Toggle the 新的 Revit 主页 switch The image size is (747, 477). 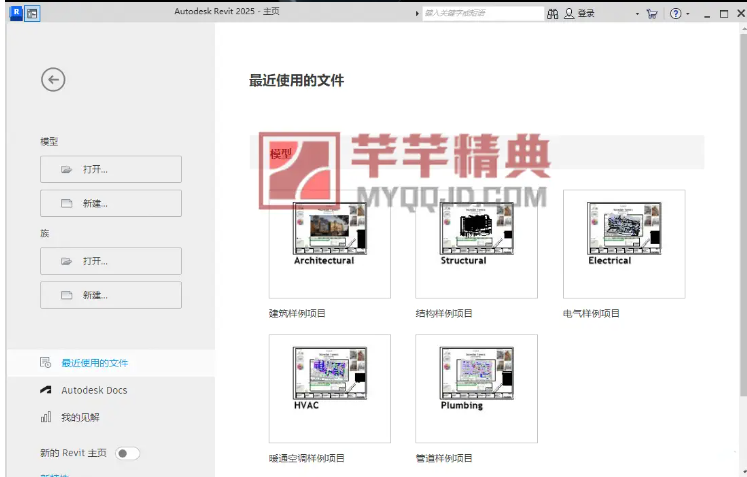coord(127,453)
